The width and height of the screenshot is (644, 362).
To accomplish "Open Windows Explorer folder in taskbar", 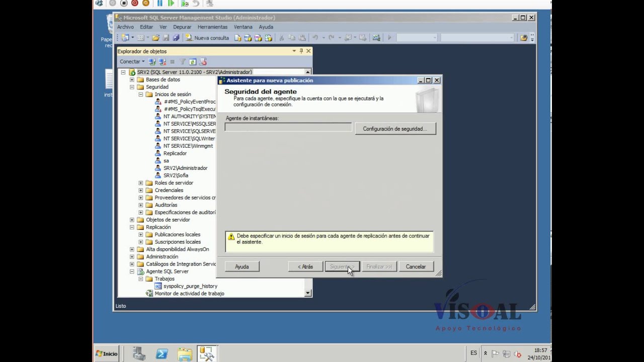I will click(184, 354).
